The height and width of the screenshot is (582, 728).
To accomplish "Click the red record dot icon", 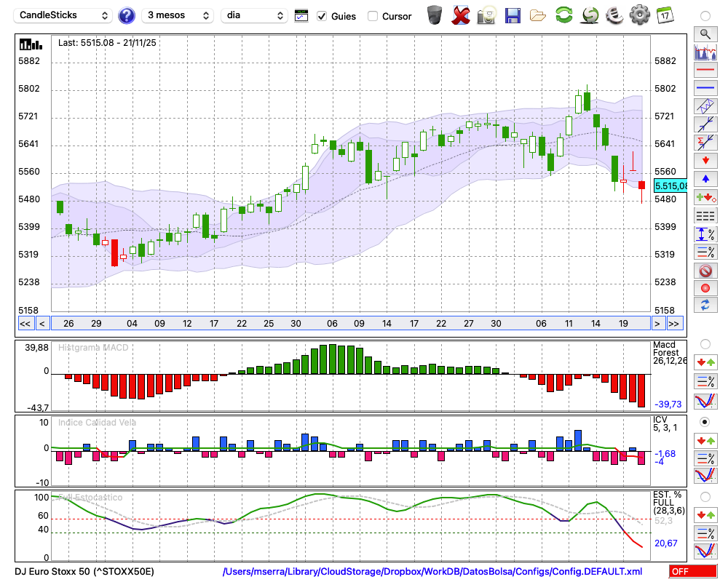I will click(705, 288).
